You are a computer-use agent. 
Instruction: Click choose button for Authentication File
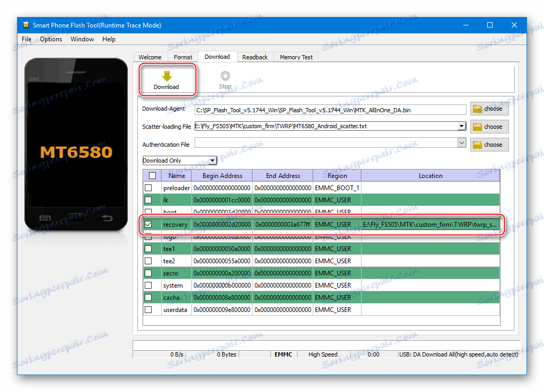point(489,145)
